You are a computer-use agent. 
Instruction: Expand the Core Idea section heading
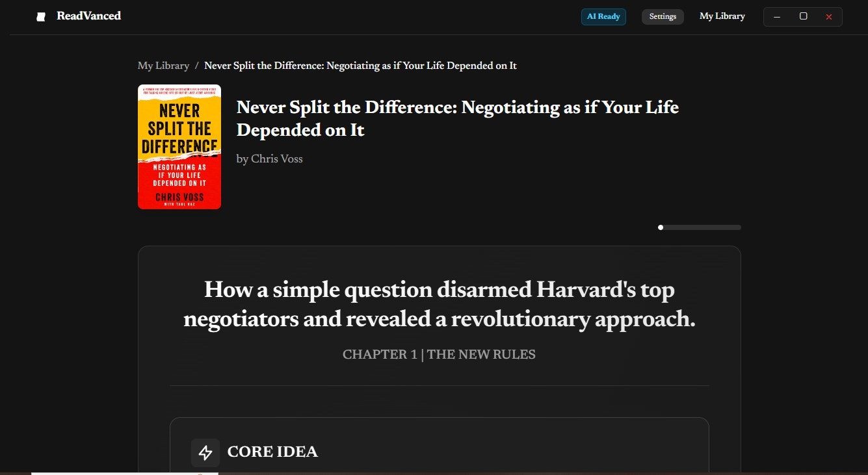(272, 452)
